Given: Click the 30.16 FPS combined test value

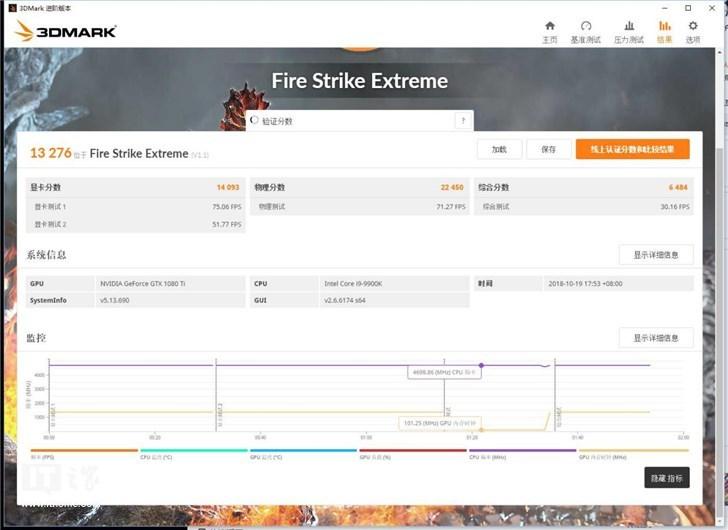Looking at the screenshot, I should point(675,207).
